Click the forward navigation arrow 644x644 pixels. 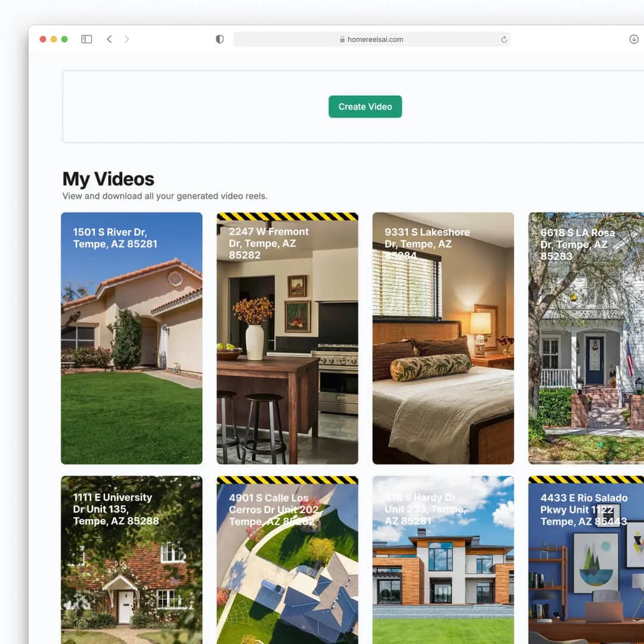tap(127, 39)
